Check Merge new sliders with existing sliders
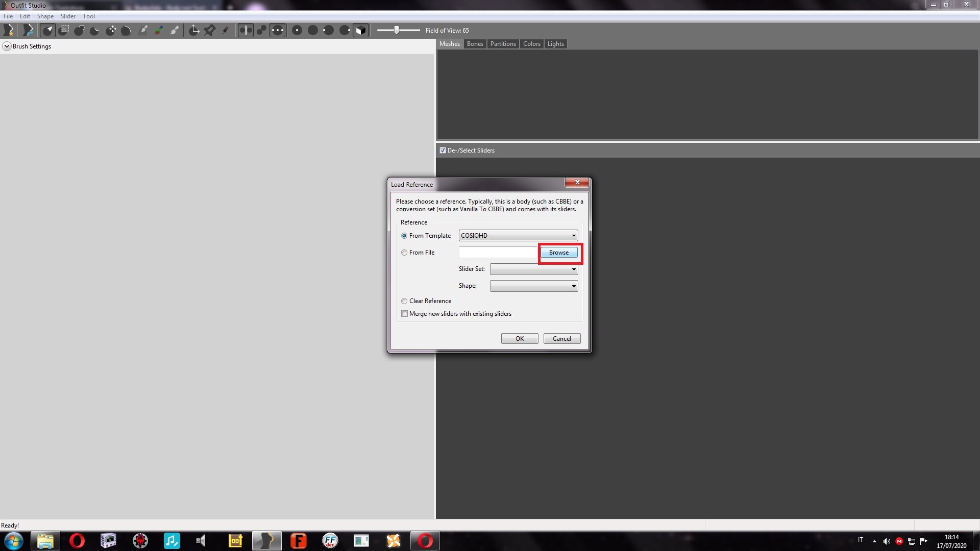This screenshot has width=980, height=551. coord(405,313)
